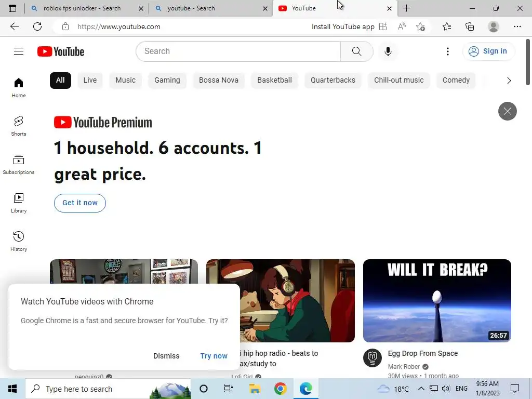Screen dimensions: 532x399
Task: Refresh the page
Action: [x=37, y=26]
